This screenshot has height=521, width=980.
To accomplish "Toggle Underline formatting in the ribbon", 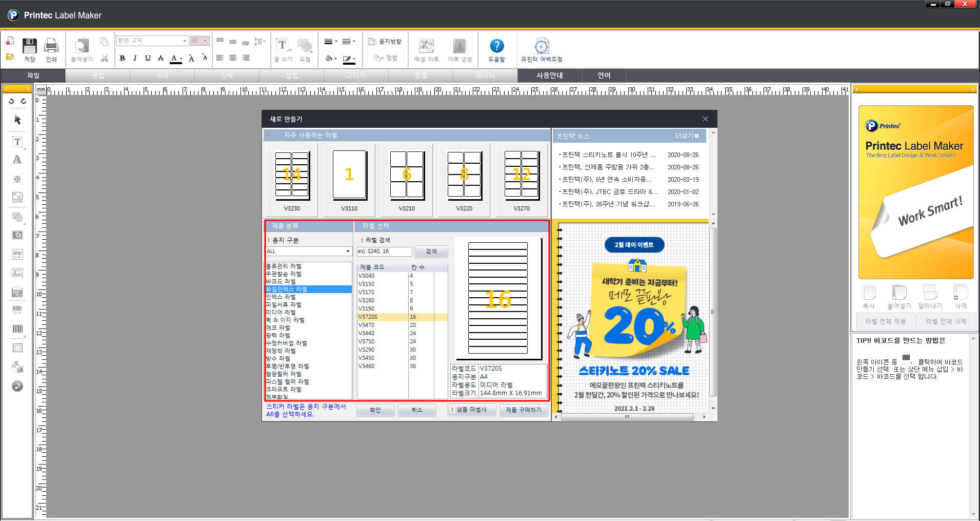I will (148, 58).
